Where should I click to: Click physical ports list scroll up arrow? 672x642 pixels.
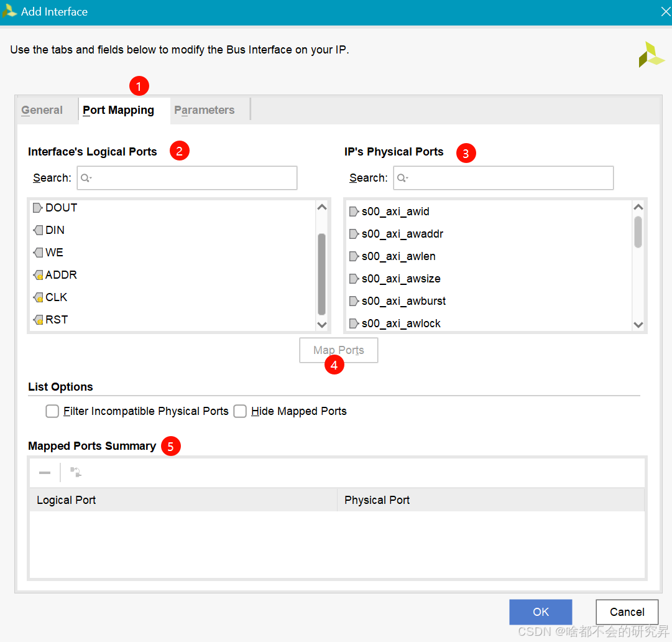pos(638,207)
